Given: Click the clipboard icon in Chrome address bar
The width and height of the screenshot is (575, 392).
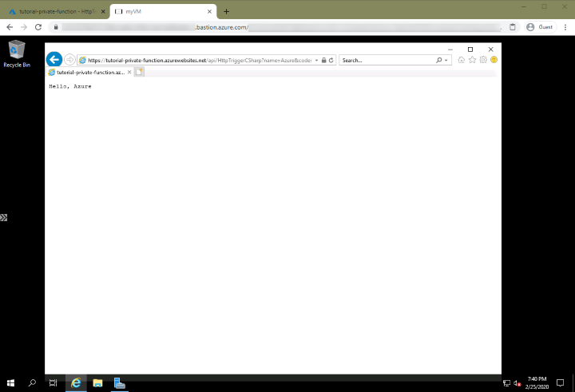Looking at the screenshot, I should tap(512, 27).
